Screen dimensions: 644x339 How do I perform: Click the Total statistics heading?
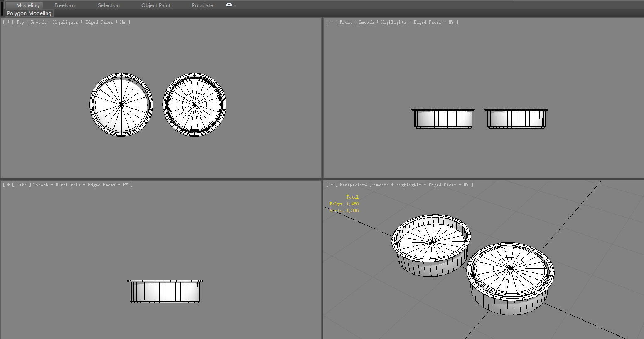[352, 197]
